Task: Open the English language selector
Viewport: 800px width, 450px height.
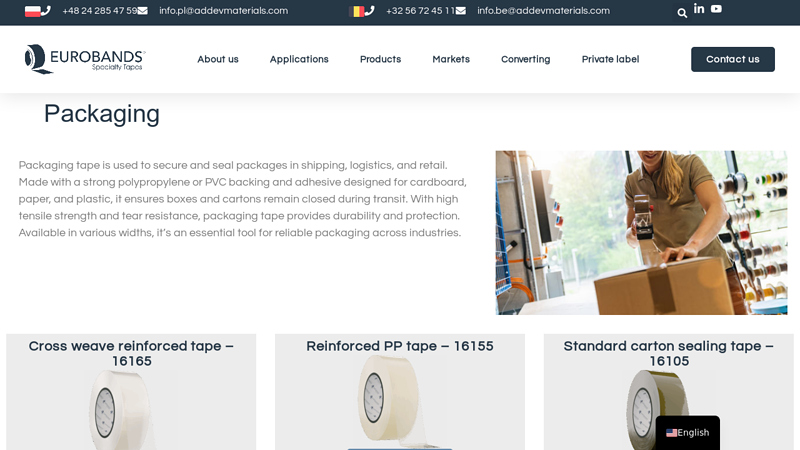Action: coord(687,433)
